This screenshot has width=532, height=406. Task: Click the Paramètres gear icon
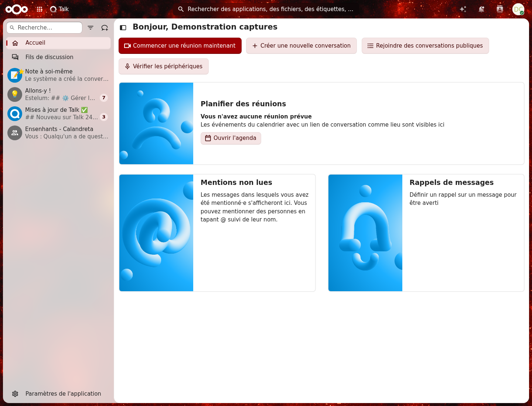click(15, 394)
